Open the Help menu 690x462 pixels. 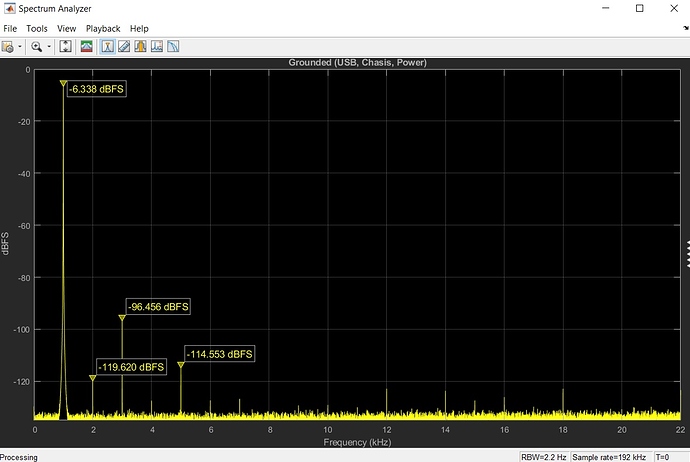click(139, 29)
